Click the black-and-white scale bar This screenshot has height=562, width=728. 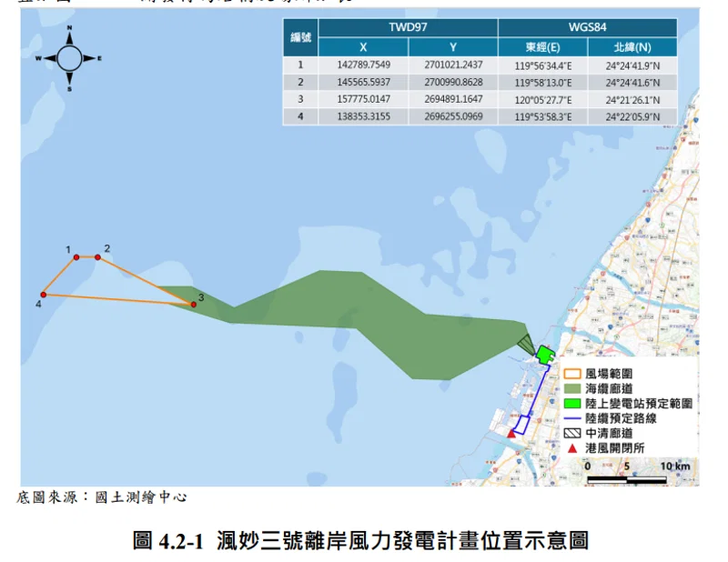click(627, 480)
